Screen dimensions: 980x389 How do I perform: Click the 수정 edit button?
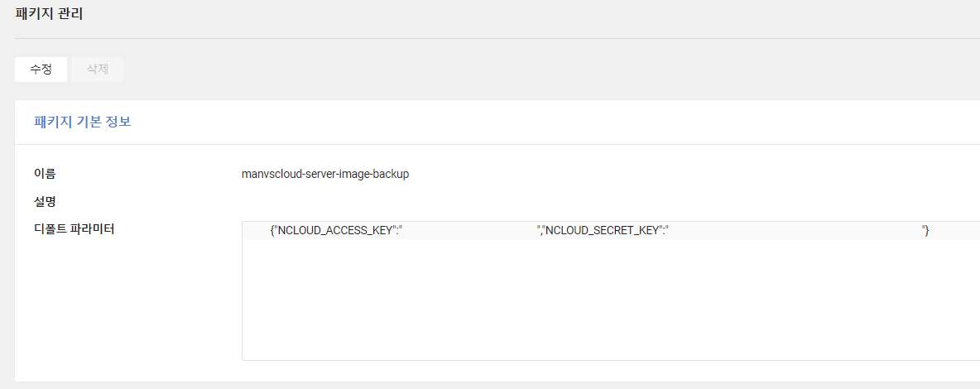pyautogui.click(x=41, y=70)
